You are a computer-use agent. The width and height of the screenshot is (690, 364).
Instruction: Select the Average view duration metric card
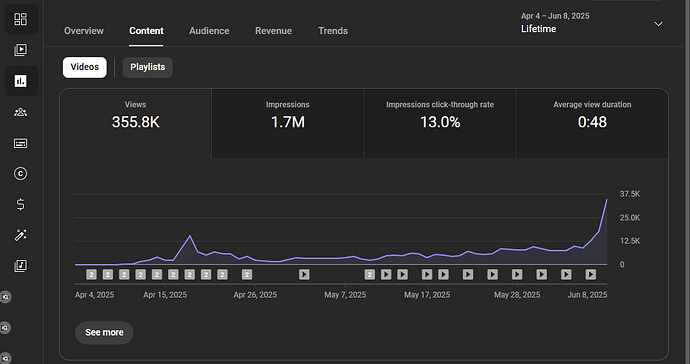tap(592, 123)
